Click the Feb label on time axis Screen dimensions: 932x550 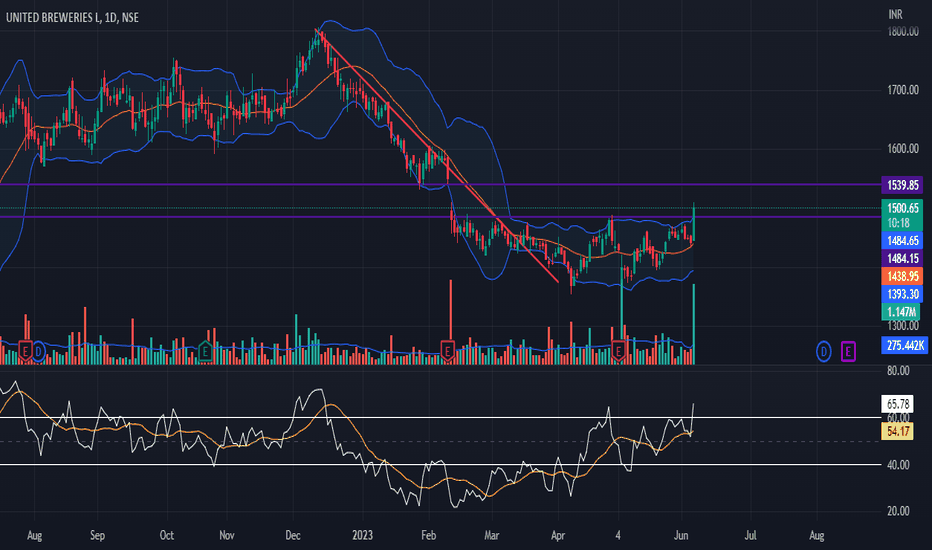pyautogui.click(x=429, y=535)
